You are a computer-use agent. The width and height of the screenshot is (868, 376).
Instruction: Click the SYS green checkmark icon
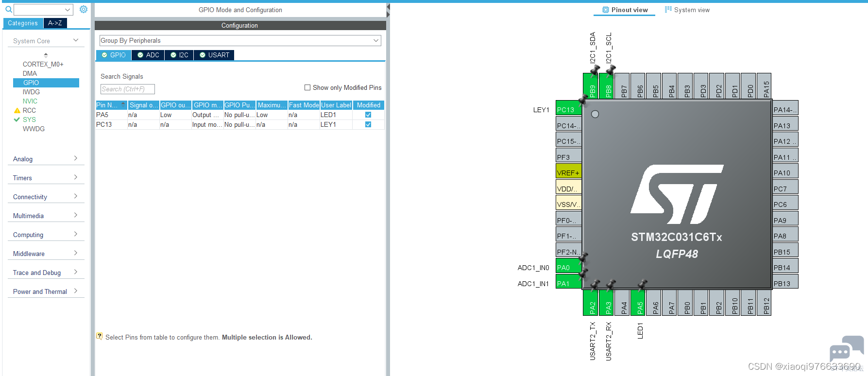click(17, 120)
